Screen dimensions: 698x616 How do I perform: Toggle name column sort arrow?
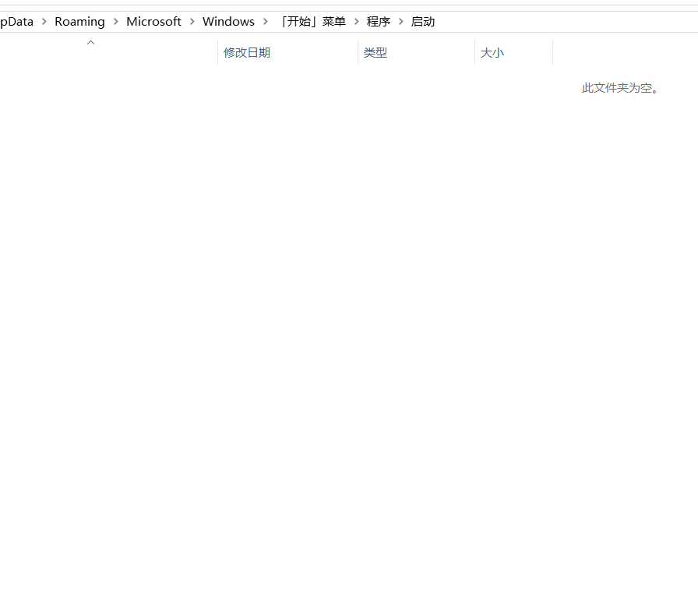click(x=91, y=43)
